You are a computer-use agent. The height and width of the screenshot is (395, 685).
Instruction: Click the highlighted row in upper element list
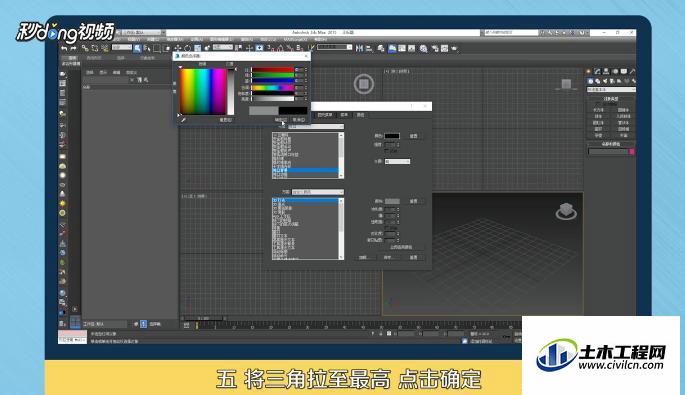coord(305,170)
